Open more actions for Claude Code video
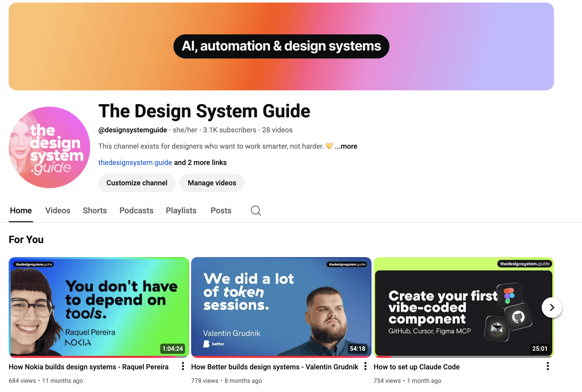This screenshot has width=582, height=392. pos(548,366)
